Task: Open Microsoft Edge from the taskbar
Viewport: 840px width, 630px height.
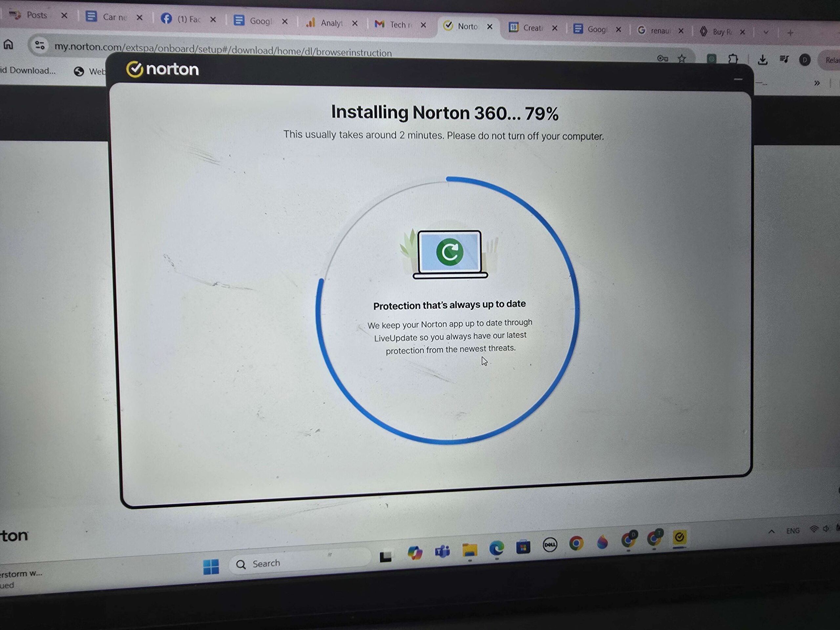Action: click(x=496, y=548)
